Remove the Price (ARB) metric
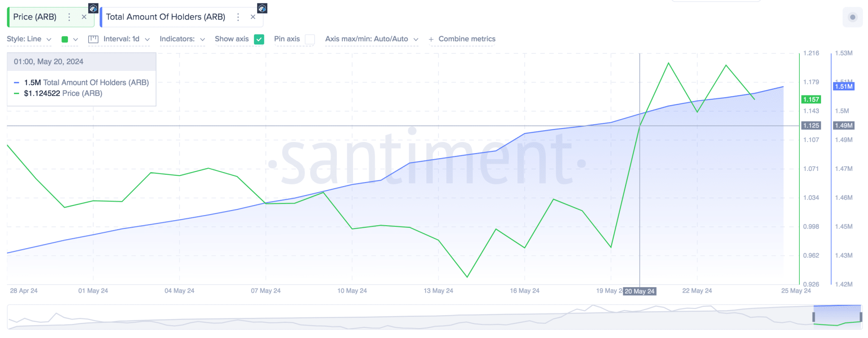868x338 pixels. pyautogui.click(x=84, y=17)
